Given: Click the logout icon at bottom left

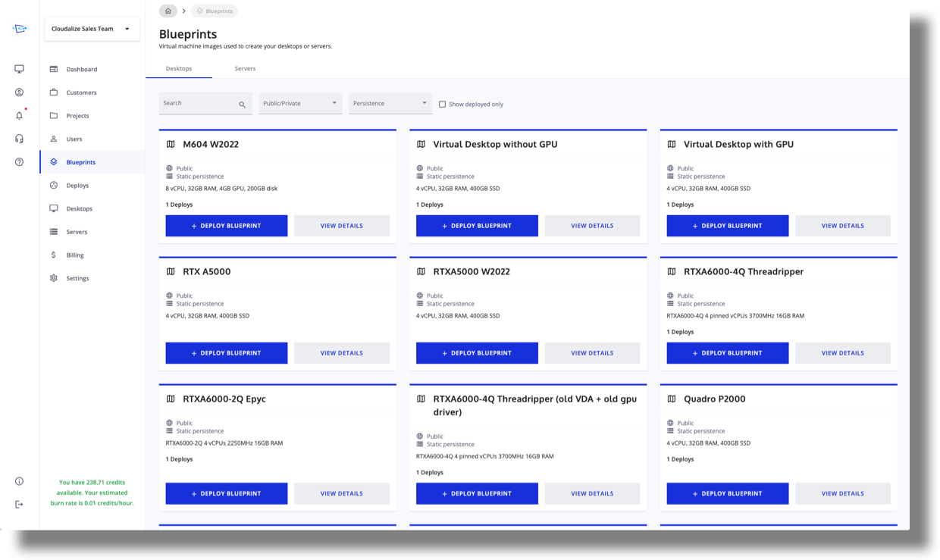Looking at the screenshot, I should [19, 505].
